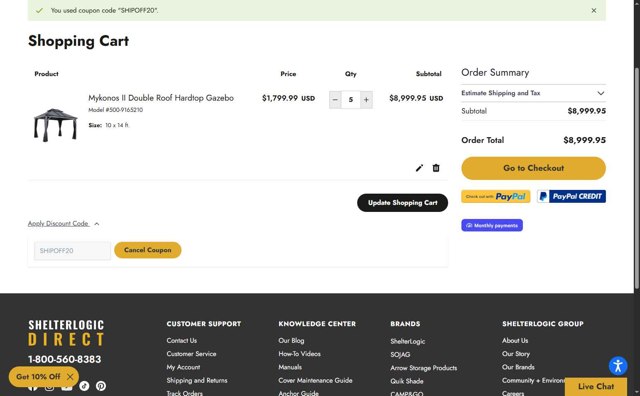Open Cover Maintenance Guide link

click(x=316, y=380)
